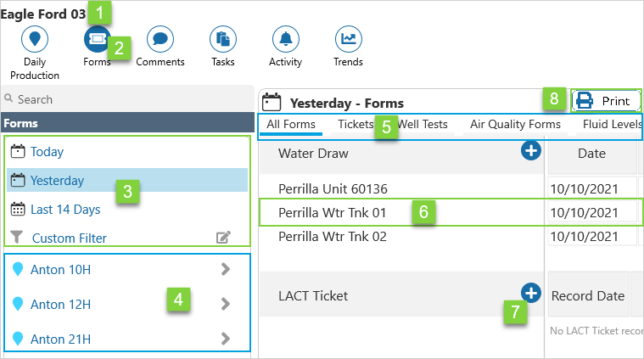Click the Forms ticket icon
The height and width of the screenshot is (359, 644).
click(x=97, y=39)
